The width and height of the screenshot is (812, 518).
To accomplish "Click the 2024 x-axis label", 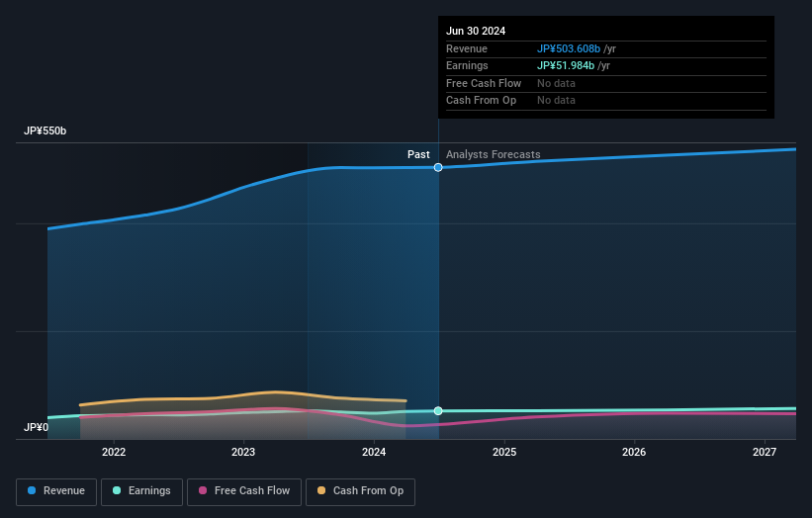I will pos(374,452).
